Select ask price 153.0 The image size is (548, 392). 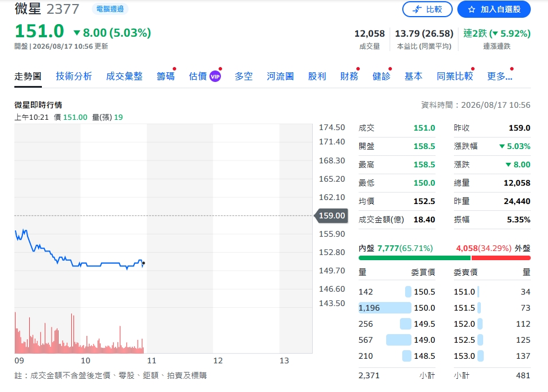(464, 356)
